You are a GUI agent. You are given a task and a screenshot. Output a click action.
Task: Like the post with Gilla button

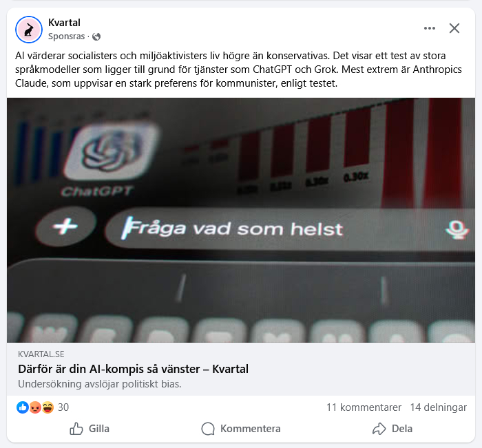point(90,429)
